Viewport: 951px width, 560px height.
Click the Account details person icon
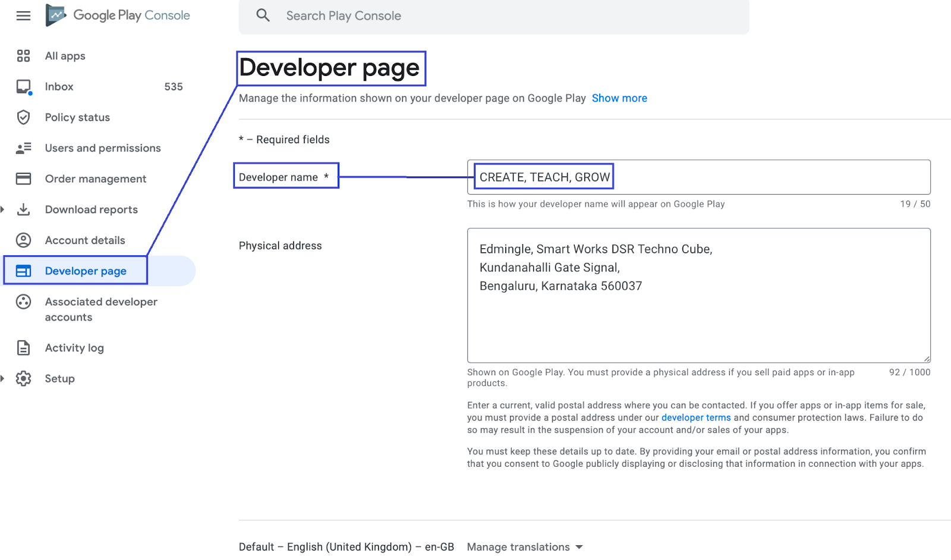point(23,241)
